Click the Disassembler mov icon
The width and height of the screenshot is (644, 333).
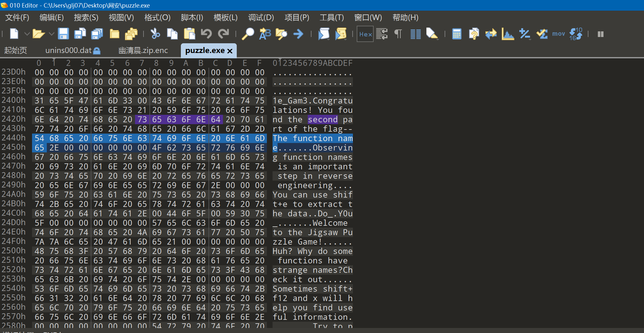point(558,34)
